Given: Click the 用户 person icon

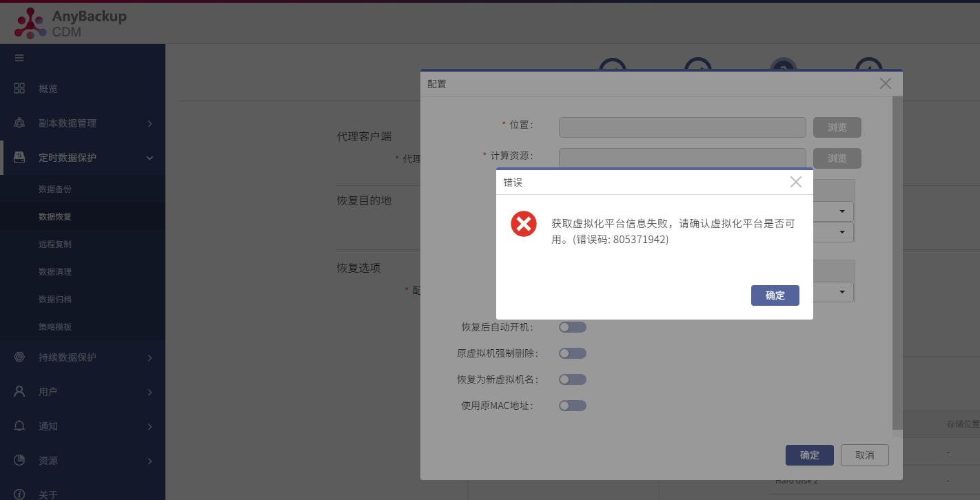Looking at the screenshot, I should (x=19, y=391).
